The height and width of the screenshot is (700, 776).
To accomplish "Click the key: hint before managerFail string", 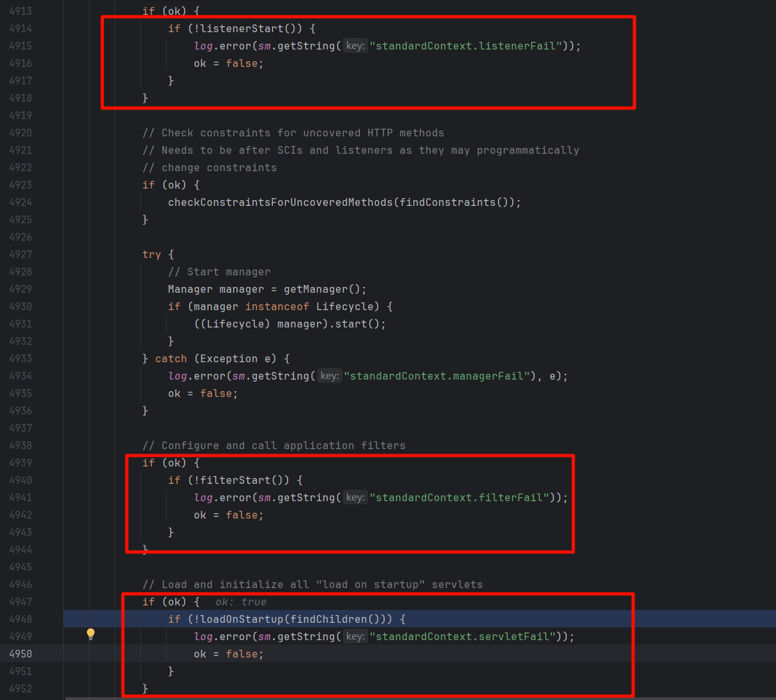I will coord(329,376).
